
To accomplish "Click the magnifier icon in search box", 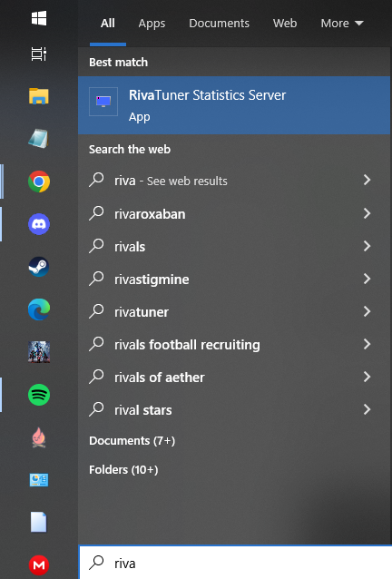I will click(x=97, y=563).
